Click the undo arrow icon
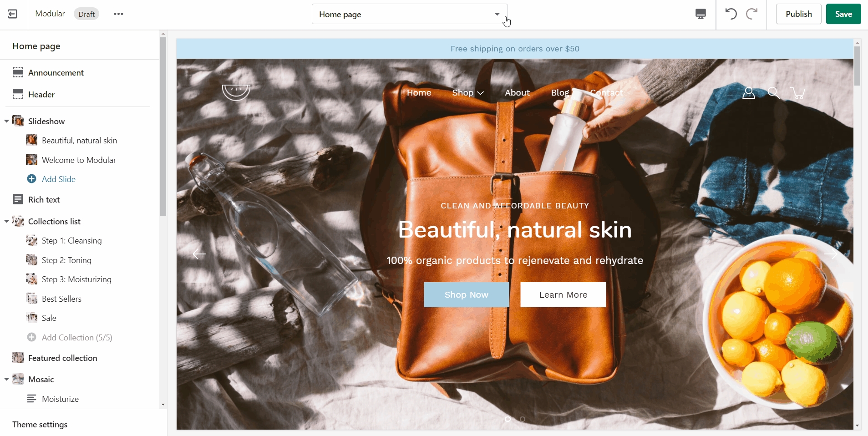 pos(731,14)
